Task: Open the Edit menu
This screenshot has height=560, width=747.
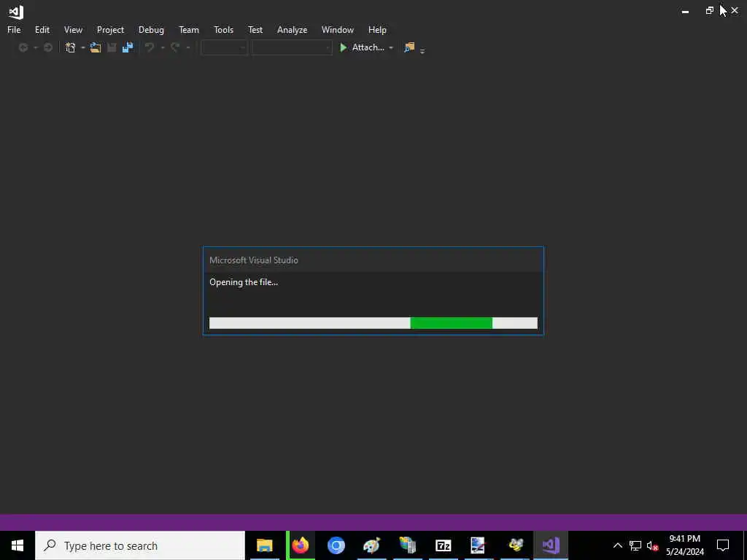Action: coord(42,29)
